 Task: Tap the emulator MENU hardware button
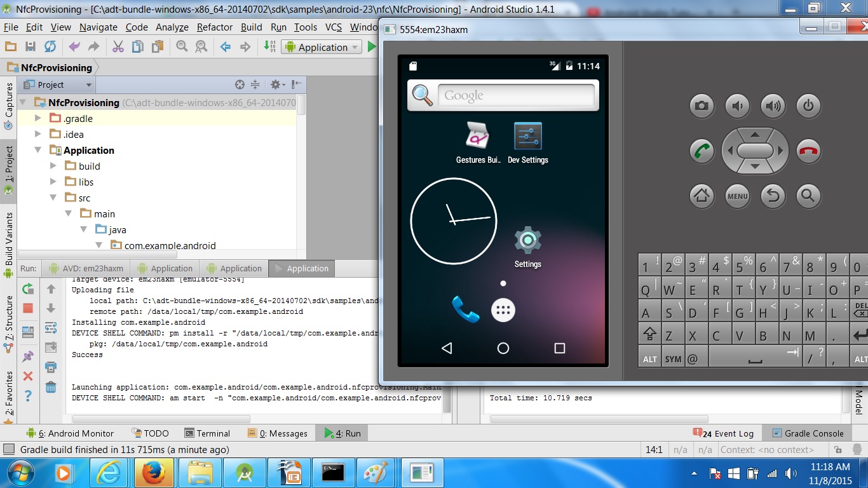[x=737, y=196]
